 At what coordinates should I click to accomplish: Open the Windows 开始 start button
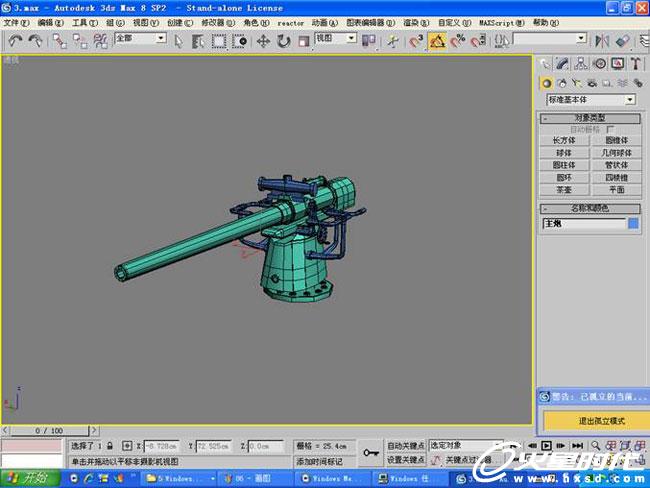30,479
